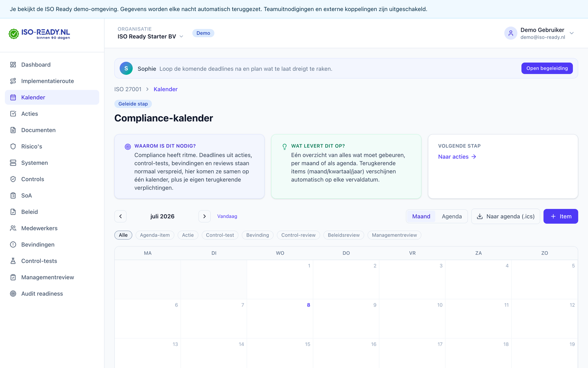This screenshot has width=588, height=368.
Task: Toggle the Agenda-item filter chip
Action: click(155, 235)
